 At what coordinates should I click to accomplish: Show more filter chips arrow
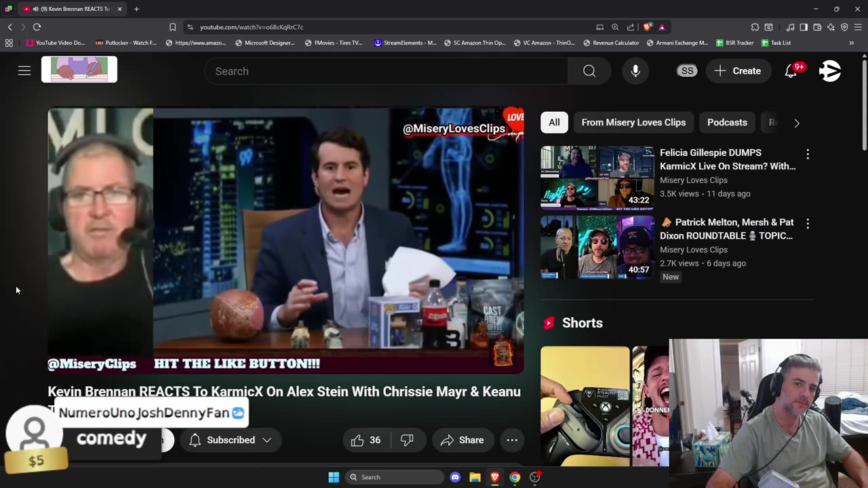[797, 123]
